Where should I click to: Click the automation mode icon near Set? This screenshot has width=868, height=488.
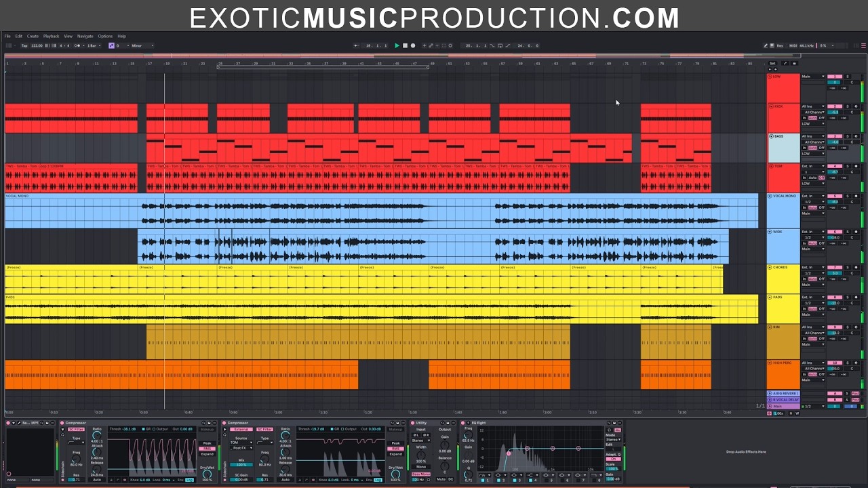pos(785,63)
